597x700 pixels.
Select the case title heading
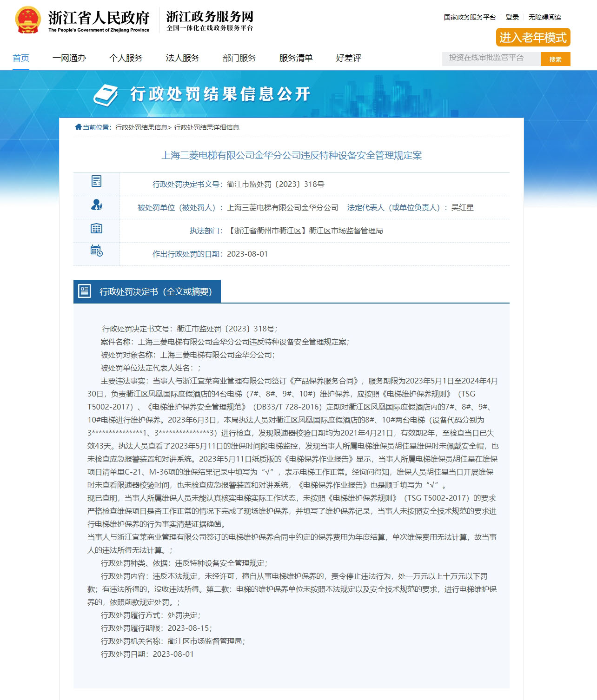[x=292, y=155]
